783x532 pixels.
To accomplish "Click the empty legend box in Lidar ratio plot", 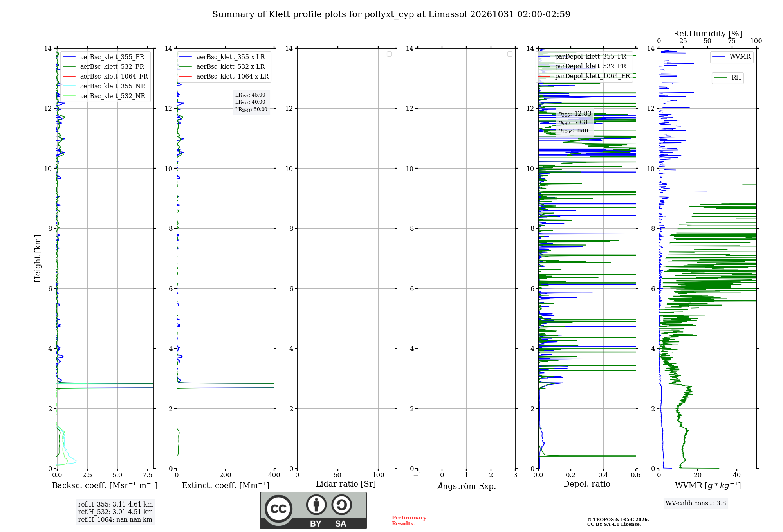I will [389, 54].
